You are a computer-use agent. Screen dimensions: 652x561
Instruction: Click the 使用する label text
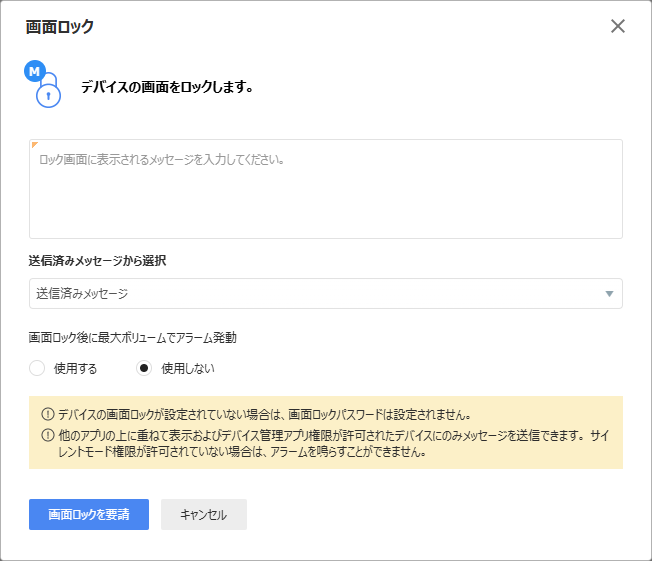pos(75,368)
